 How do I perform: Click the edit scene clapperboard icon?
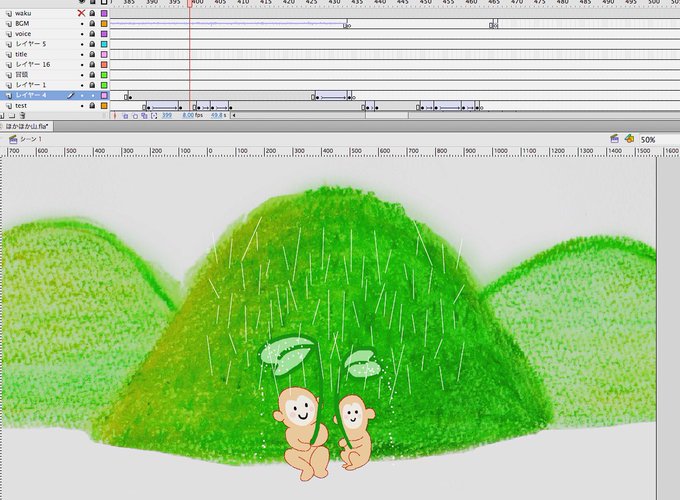pos(614,139)
